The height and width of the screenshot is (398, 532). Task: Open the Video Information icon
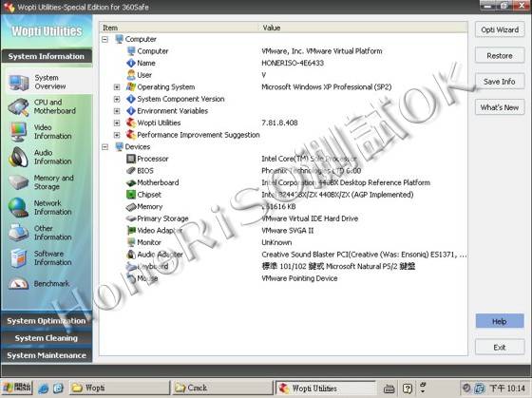tap(18, 132)
